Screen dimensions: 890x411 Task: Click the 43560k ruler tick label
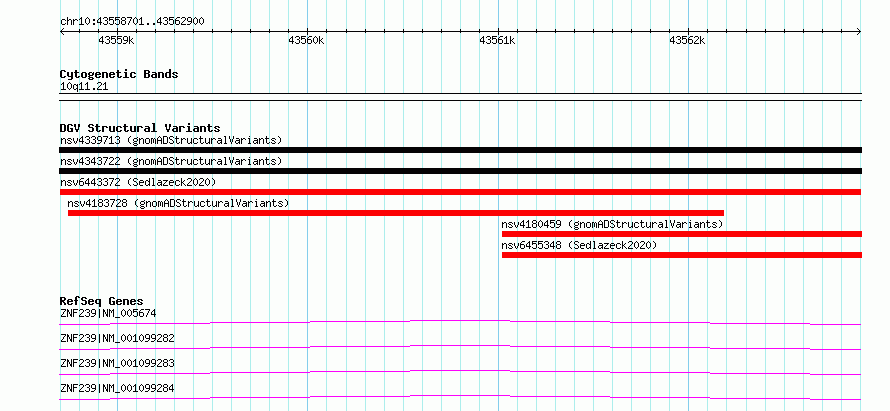click(306, 40)
